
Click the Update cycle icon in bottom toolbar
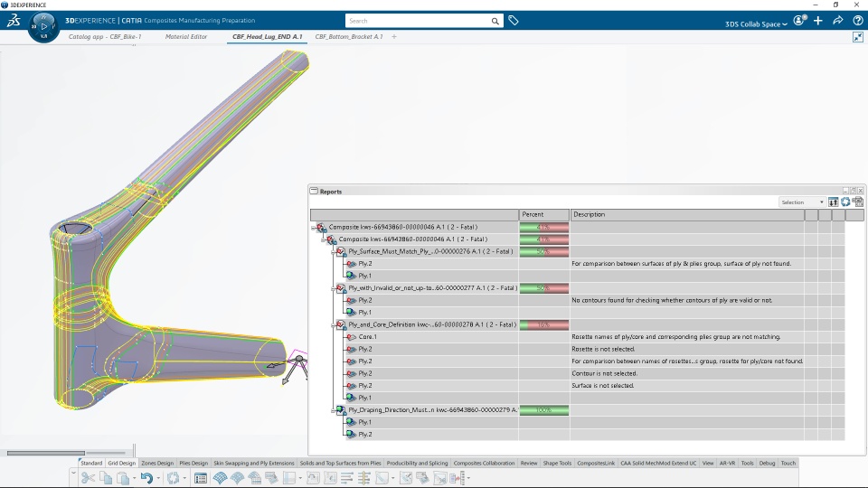[x=174, y=478]
